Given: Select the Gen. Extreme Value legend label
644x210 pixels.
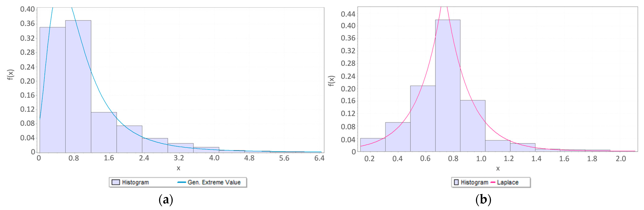Looking at the screenshot, I should click(x=214, y=182).
